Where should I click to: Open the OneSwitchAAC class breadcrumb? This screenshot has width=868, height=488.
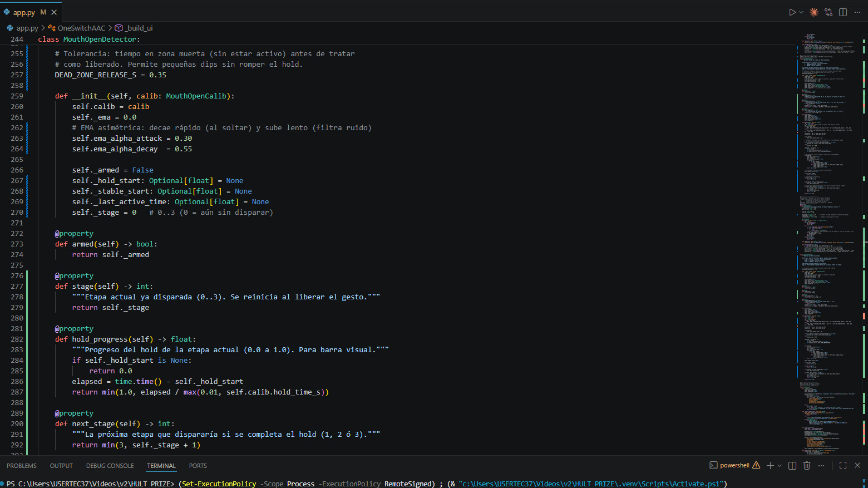pyautogui.click(x=81, y=28)
